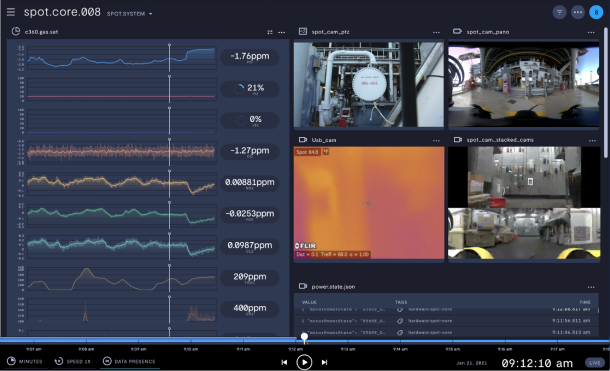
Task: Open power.state.json panel more options
Action: click(591, 287)
